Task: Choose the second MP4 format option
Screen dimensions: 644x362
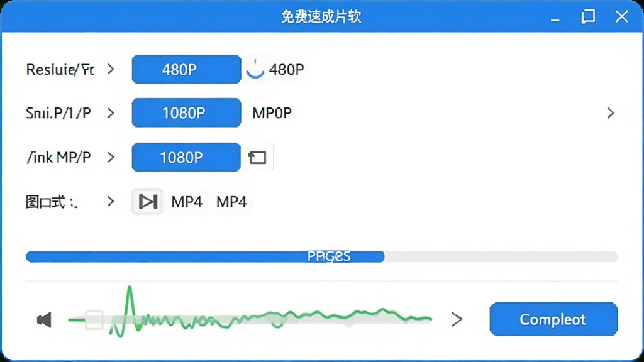Action: [231, 202]
